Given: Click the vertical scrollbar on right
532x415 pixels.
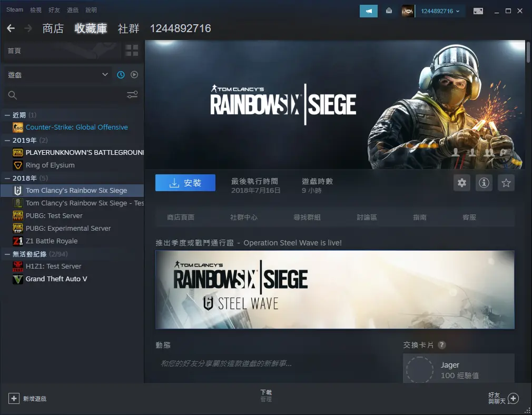Looking at the screenshot, I should tap(528, 52).
